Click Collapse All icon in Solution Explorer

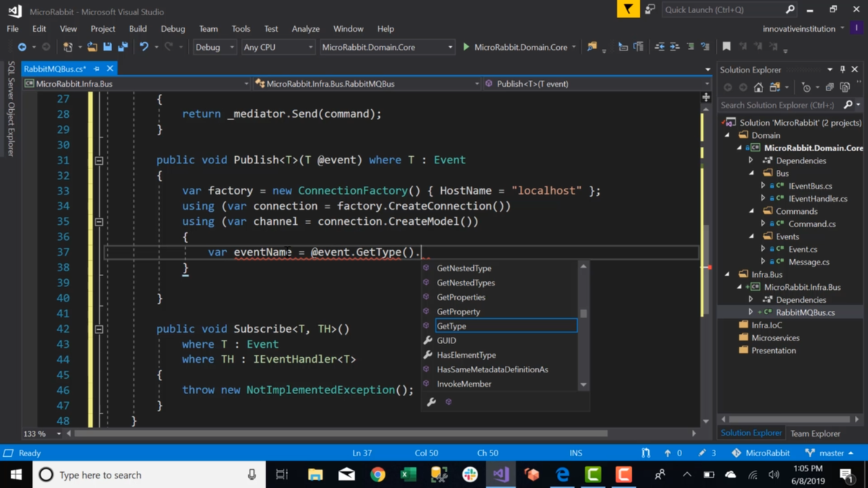pyautogui.click(x=830, y=87)
